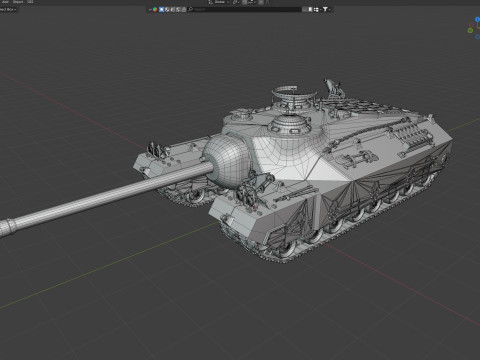Image resolution: width=480 pixels, height=360 pixels.
Task: Open the pivot point dropdown
Action: 236,2
